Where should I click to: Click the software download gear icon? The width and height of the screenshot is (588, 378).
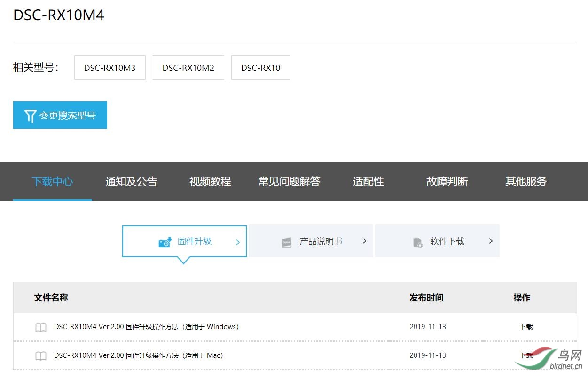coord(417,242)
